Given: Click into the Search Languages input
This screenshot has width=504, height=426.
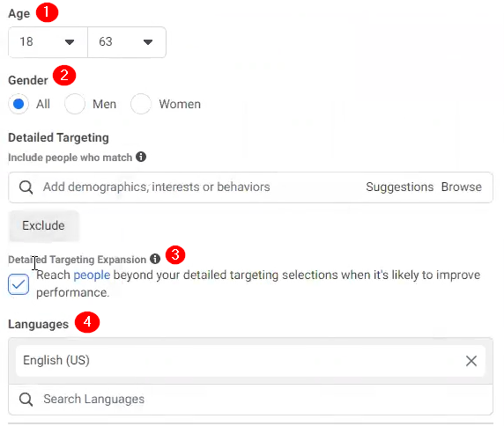Looking at the screenshot, I should click(250, 400).
